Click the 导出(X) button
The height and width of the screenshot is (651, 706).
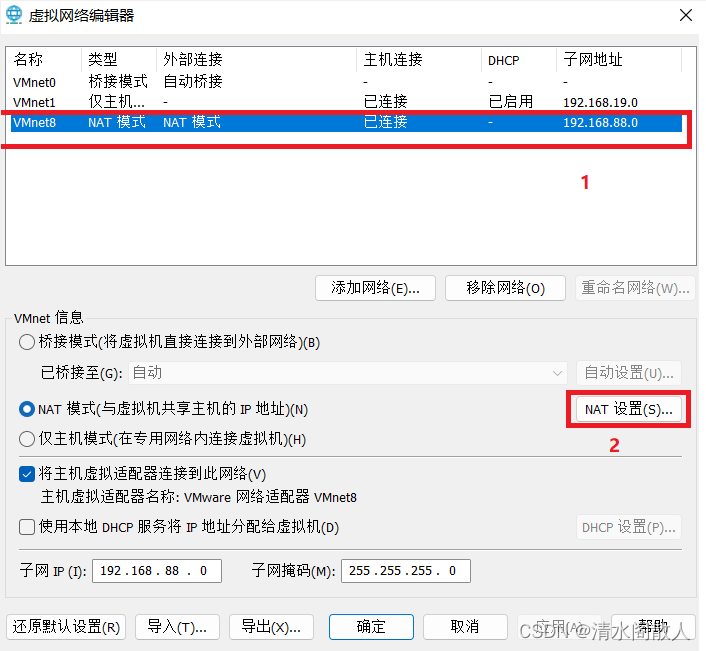(271, 627)
